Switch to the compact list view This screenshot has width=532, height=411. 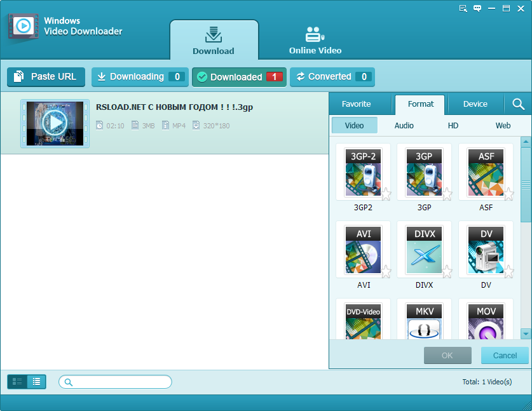click(36, 382)
